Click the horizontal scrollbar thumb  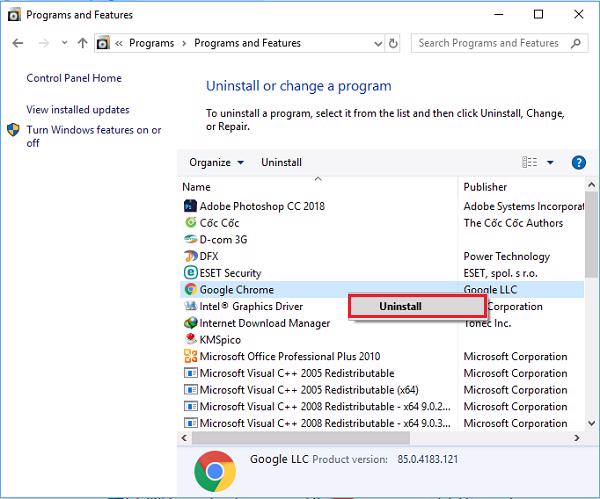(301, 438)
